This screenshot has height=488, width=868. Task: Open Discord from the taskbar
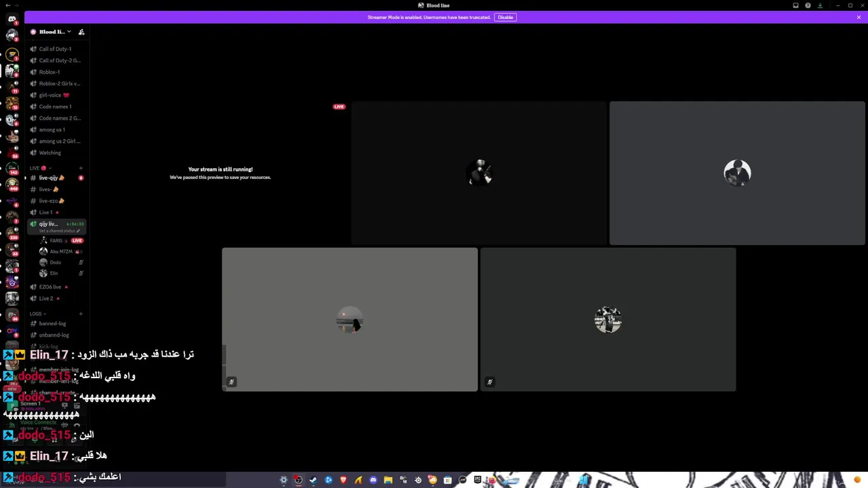tap(373, 480)
